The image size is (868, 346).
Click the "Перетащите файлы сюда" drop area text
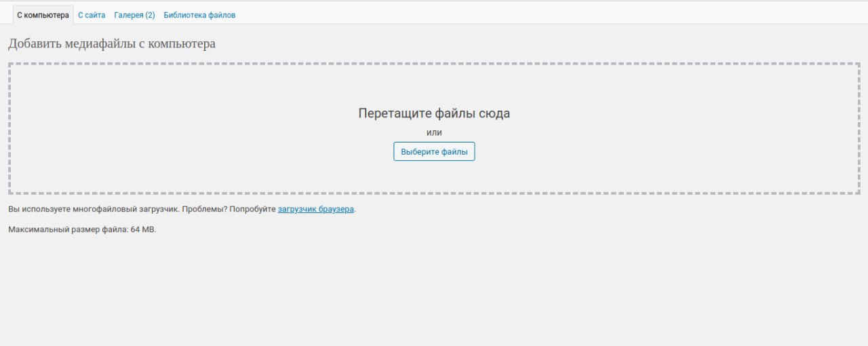[x=434, y=113]
